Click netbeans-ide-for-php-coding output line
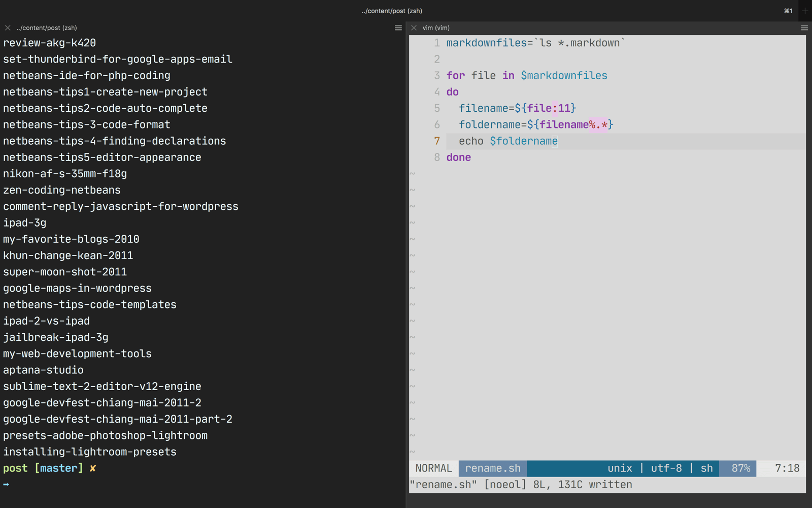The height and width of the screenshot is (508, 812). tap(87, 76)
